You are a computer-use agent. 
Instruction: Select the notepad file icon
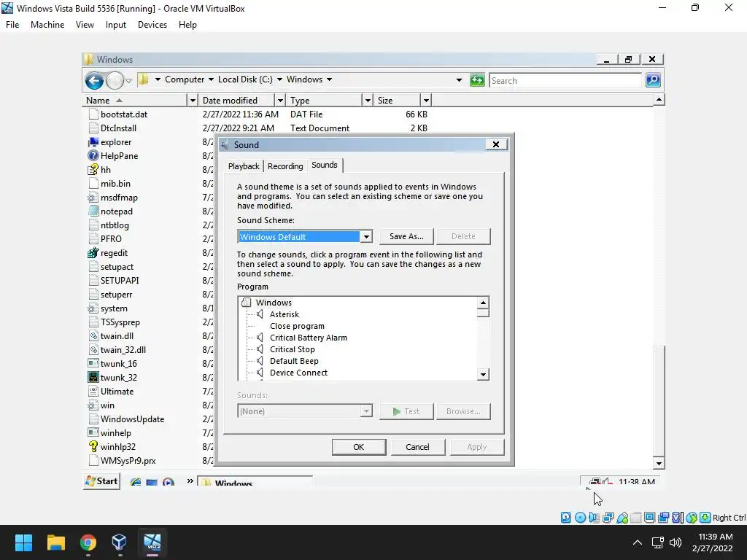coord(93,211)
